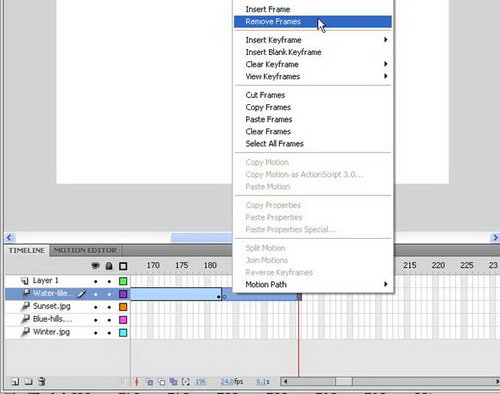Viewport: 500px width, 394px height.
Task: Click the 24.0 fps frame rate value
Action: click(x=232, y=382)
